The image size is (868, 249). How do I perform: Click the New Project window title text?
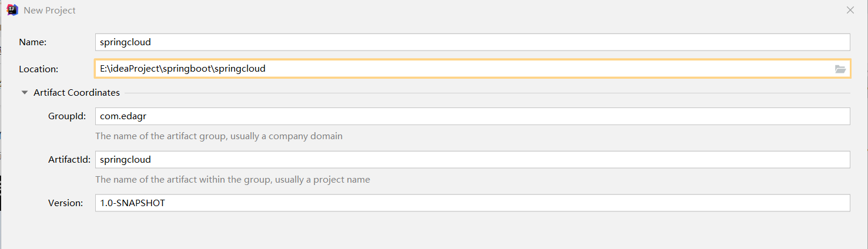(x=49, y=11)
